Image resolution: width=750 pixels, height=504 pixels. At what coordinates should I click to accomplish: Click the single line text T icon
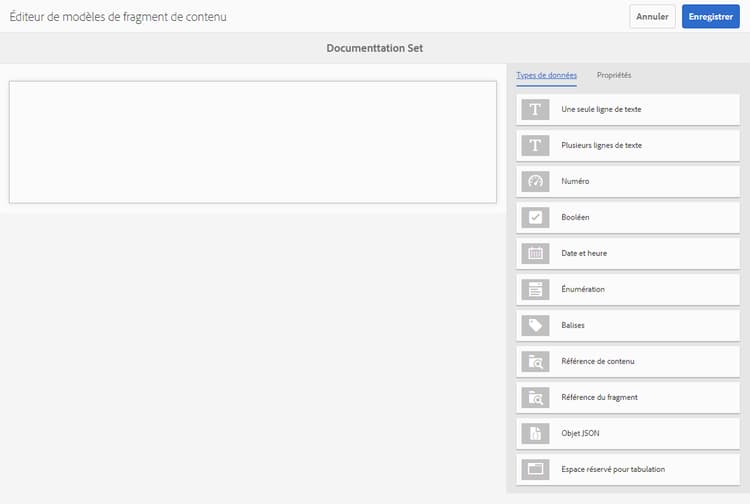coord(535,110)
